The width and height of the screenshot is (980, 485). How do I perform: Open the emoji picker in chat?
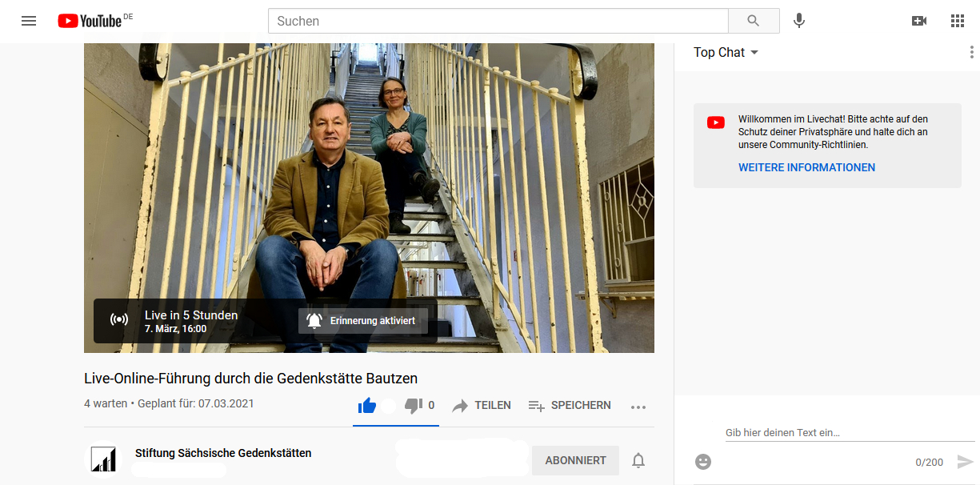[x=703, y=462]
